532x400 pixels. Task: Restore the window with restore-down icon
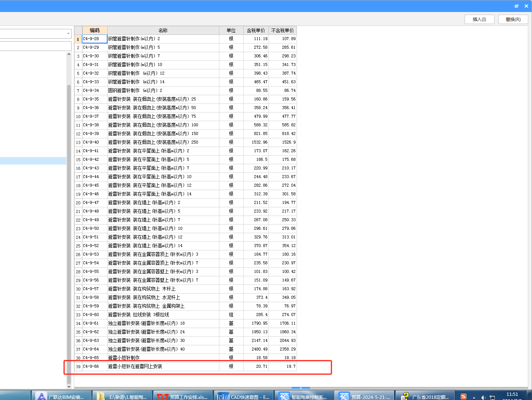517,6
